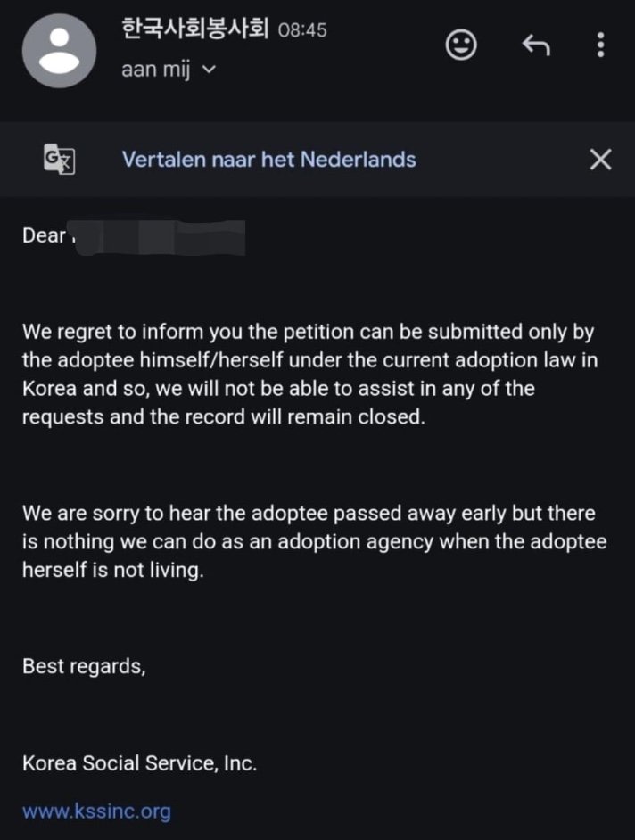The height and width of the screenshot is (840, 635).
Task: Click the blurred recipient name after 'Dear'
Action: click(159, 238)
